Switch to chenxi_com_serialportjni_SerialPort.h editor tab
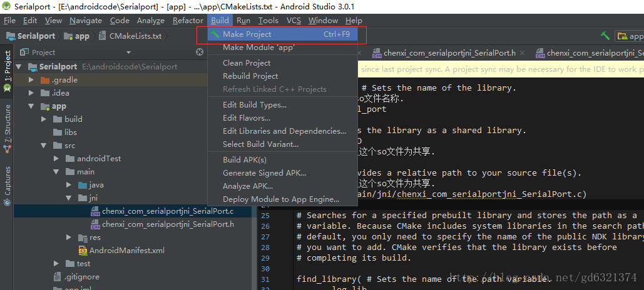Viewport: 644px width, 290px height. click(449, 52)
